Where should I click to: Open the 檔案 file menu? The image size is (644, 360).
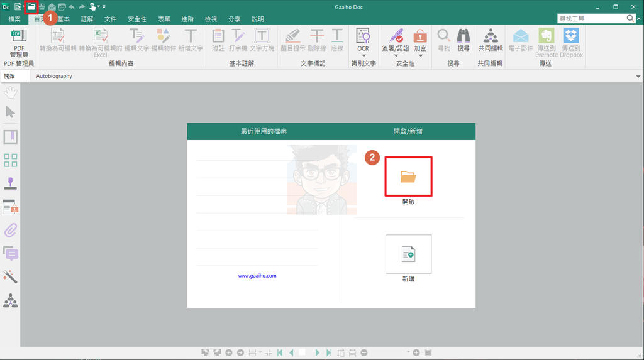[x=14, y=19]
